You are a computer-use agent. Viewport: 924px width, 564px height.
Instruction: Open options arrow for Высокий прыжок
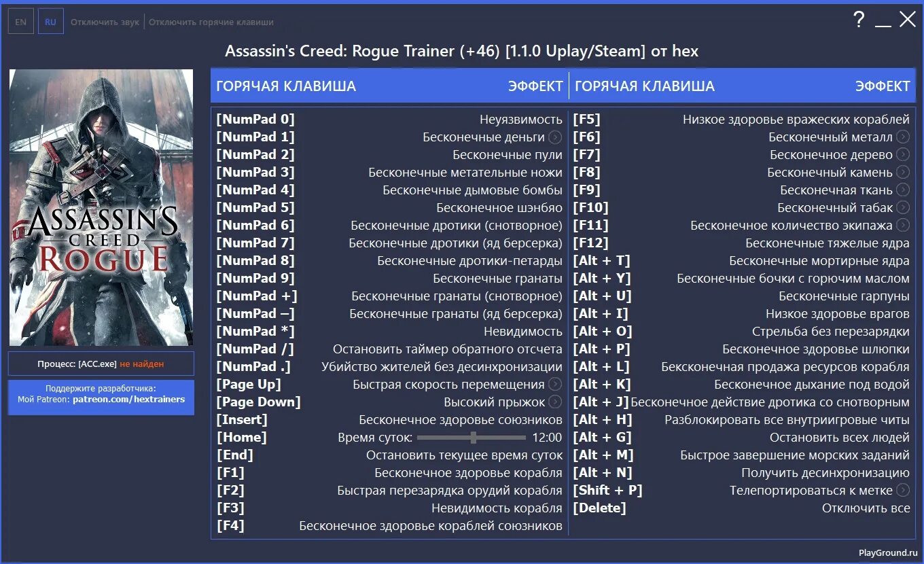555,402
